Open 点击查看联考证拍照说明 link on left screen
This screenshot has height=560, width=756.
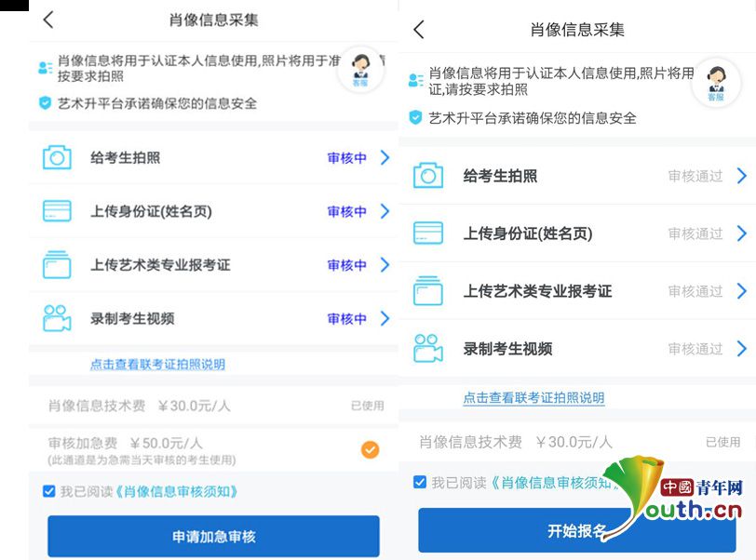[157, 365]
